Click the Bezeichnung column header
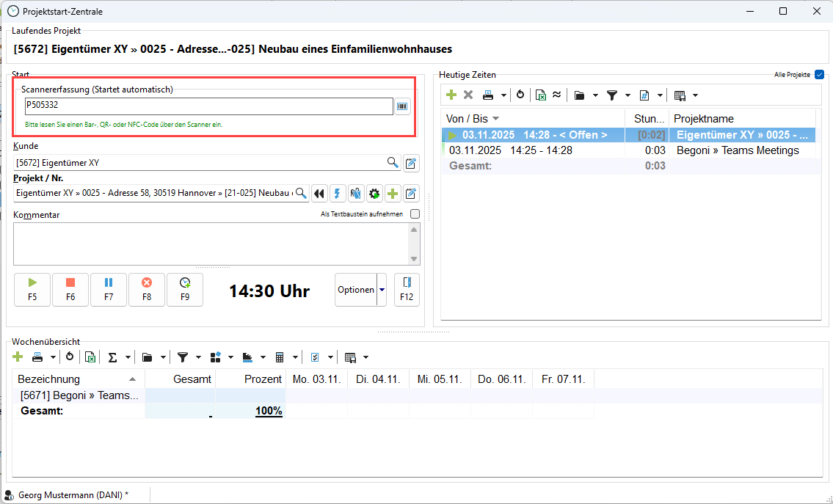The image size is (833, 504). tap(79, 379)
